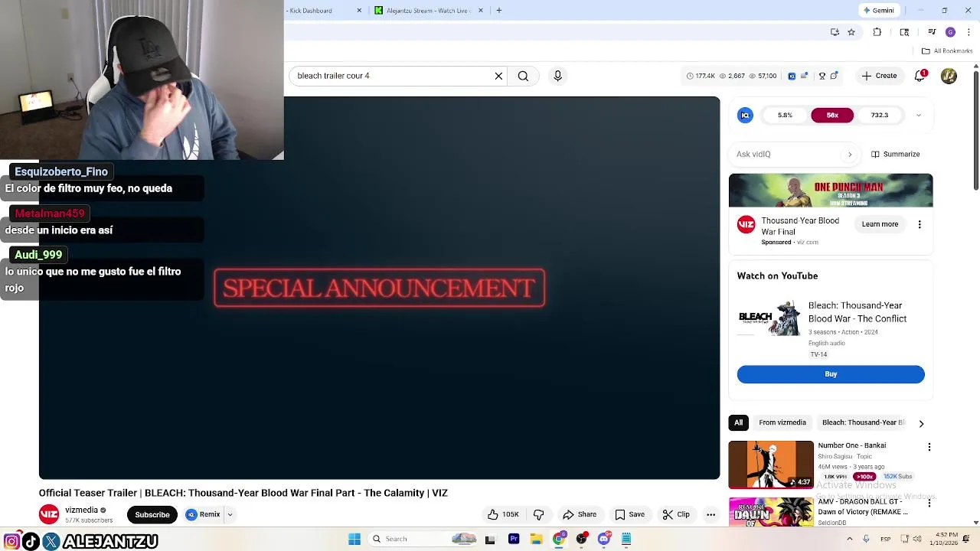Open One Punch Man ad banner
The image size is (980, 551).
(831, 191)
